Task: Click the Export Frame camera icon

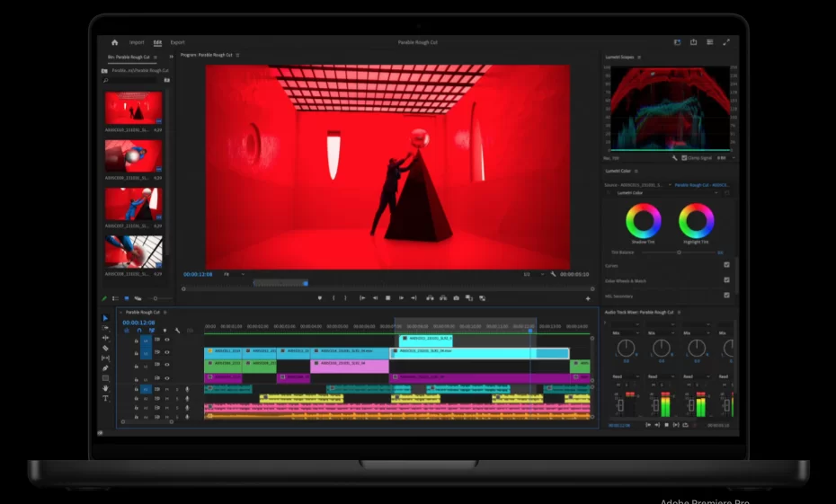Action: [x=456, y=297]
